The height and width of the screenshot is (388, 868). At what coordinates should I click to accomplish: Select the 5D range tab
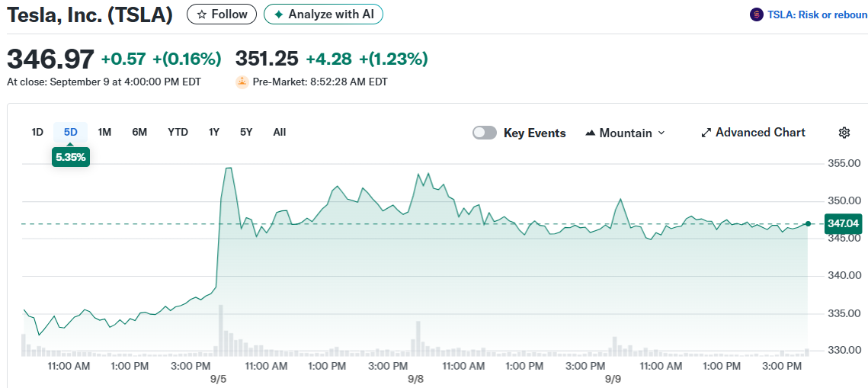71,133
